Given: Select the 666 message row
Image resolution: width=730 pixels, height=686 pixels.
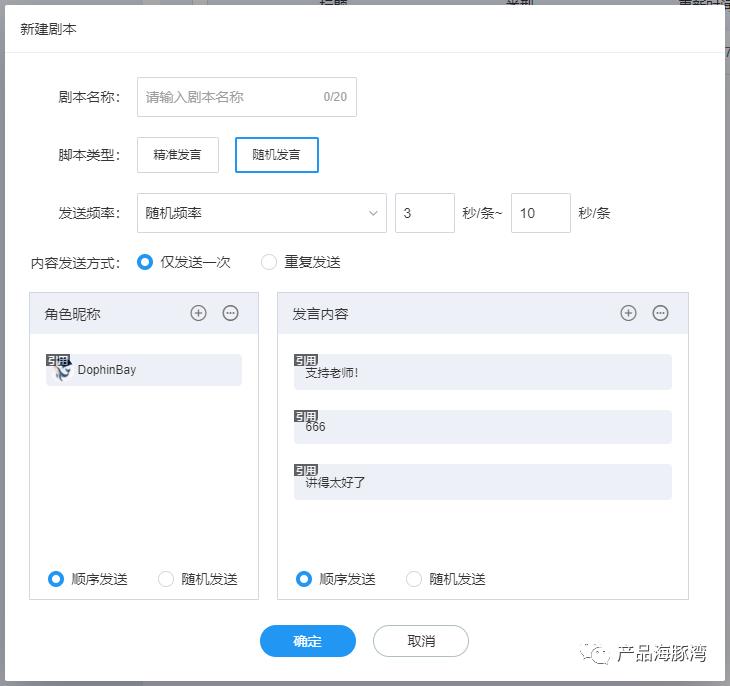Looking at the screenshot, I should [x=483, y=427].
